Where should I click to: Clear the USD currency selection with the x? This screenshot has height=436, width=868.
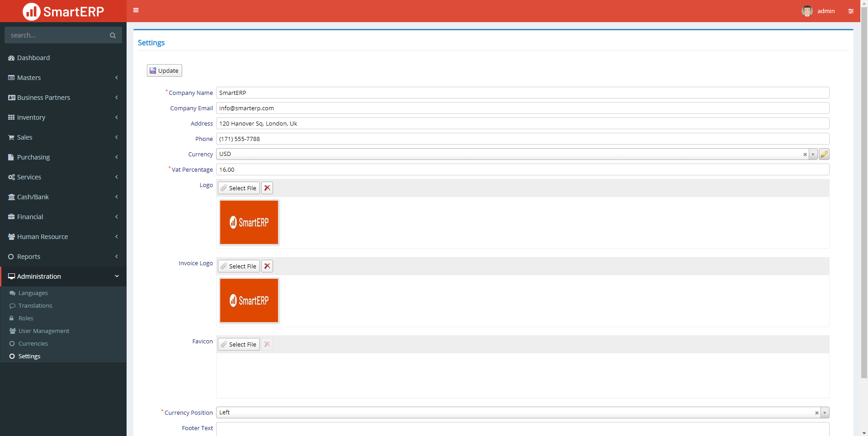tap(805, 154)
